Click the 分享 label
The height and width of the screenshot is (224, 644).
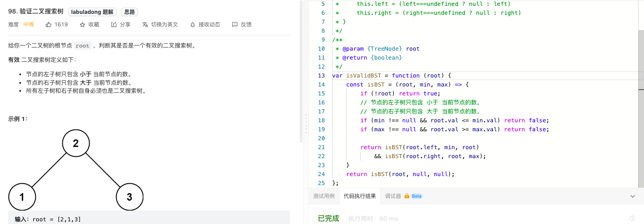point(125,25)
